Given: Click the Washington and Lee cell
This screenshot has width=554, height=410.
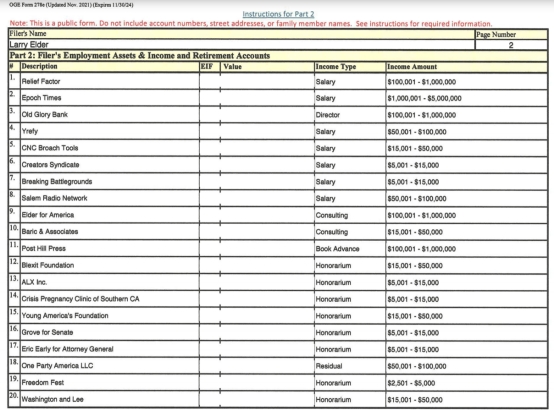Looking at the screenshot, I should coord(110,399).
